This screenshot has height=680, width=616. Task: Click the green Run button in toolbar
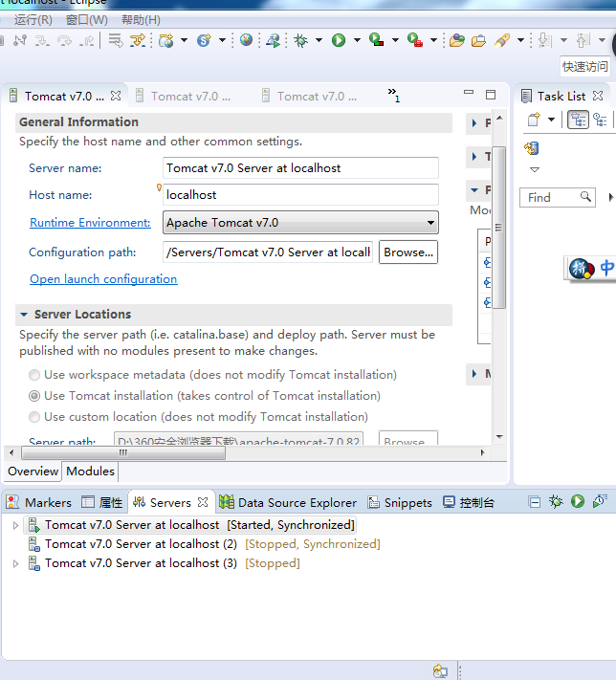339,40
